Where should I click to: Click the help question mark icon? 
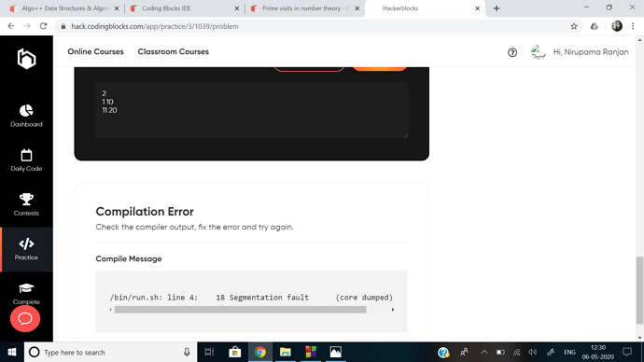pyautogui.click(x=512, y=52)
